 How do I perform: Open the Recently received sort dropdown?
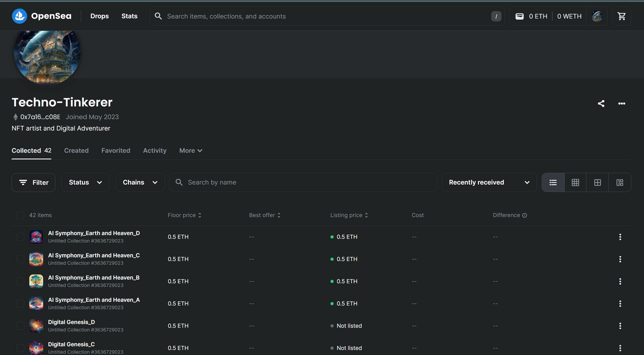[x=489, y=182]
